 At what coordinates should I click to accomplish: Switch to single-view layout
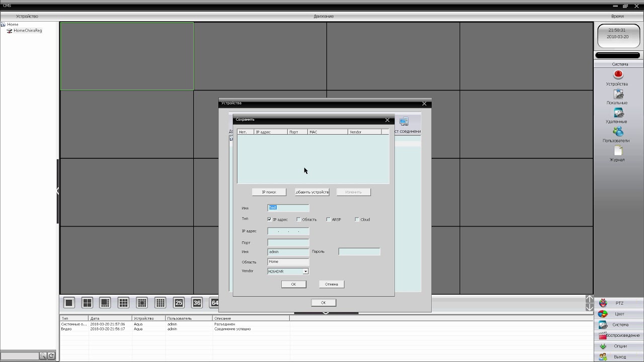pyautogui.click(x=69, y=303)
